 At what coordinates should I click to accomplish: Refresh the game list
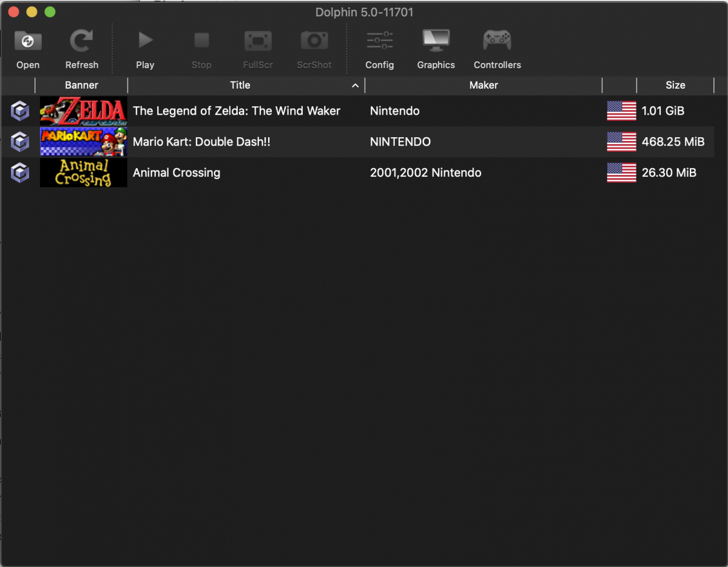click(81, 42)
